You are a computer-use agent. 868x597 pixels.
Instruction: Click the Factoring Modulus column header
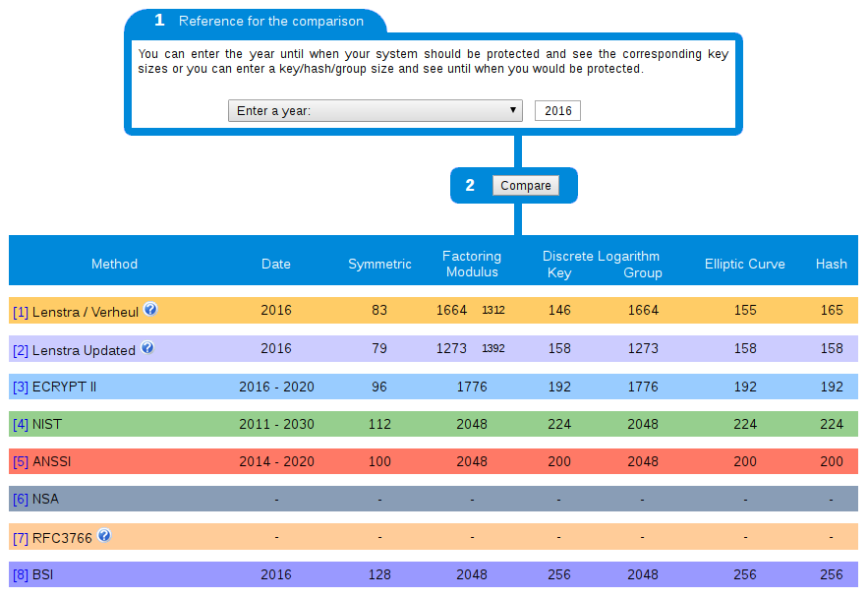[472, 264]
